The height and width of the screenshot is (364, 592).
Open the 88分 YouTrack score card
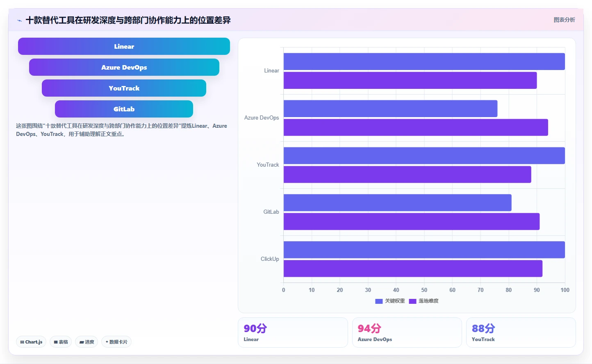(x=521, y=332)
